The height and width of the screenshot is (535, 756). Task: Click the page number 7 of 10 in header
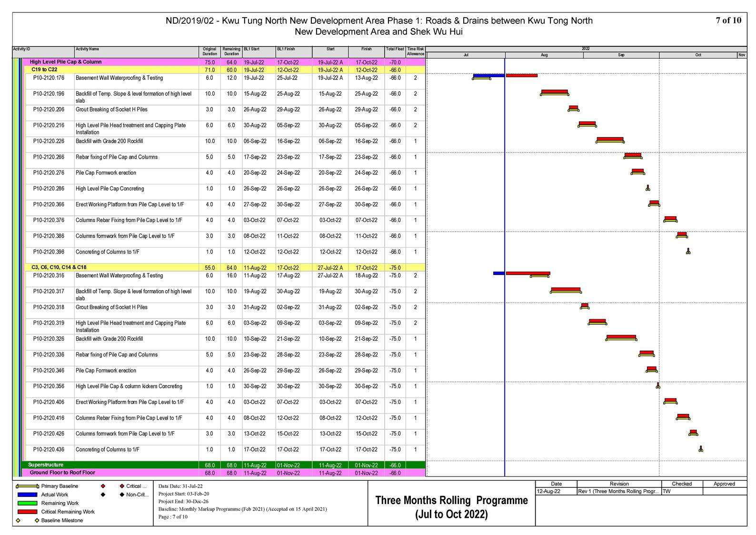coord(728,20)
